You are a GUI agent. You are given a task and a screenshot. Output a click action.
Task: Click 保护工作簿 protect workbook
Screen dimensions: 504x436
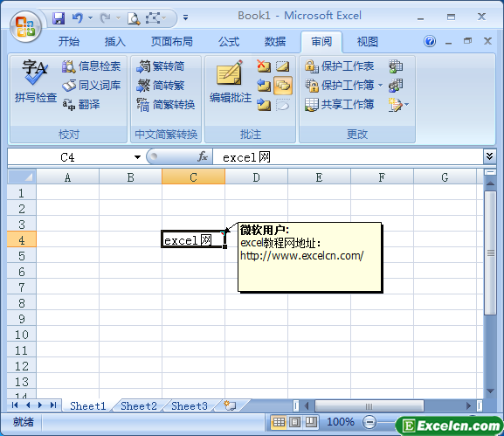(x=339, y=86)
